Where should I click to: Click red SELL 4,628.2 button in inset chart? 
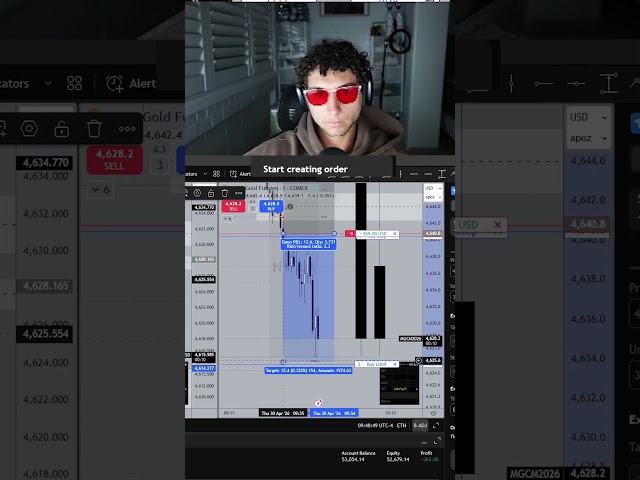233,206
